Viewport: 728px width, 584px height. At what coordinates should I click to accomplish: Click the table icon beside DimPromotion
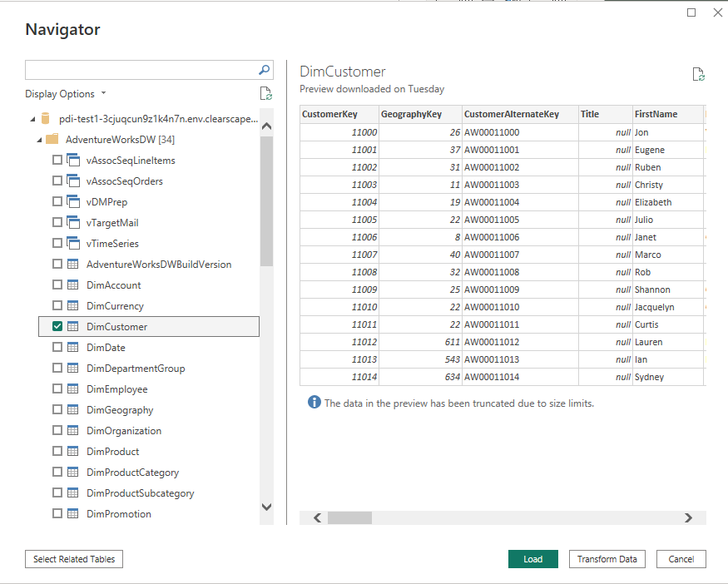point(72,513)
